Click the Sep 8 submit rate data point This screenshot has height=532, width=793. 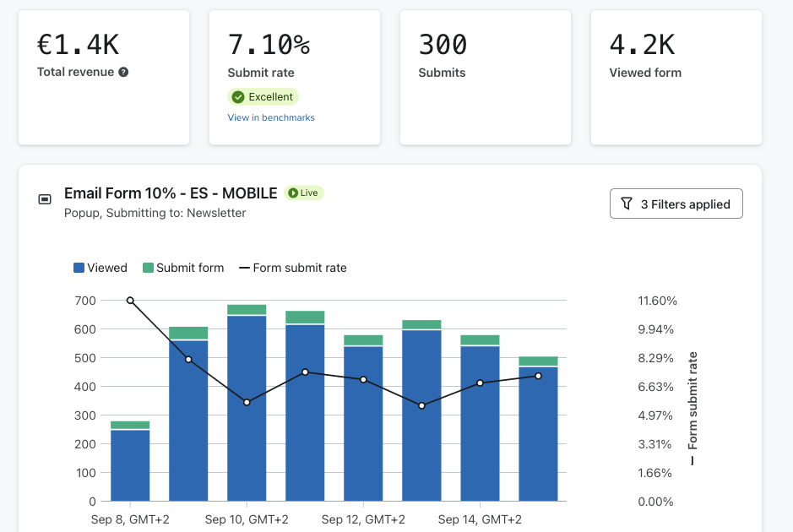point(130,301)
